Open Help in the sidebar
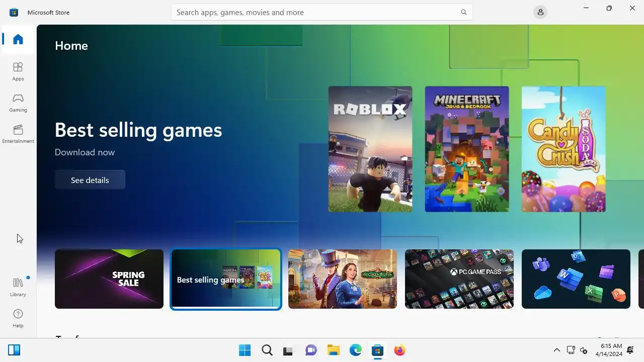Viewport: 644px width, 362px height. click(x=18, y=318)
